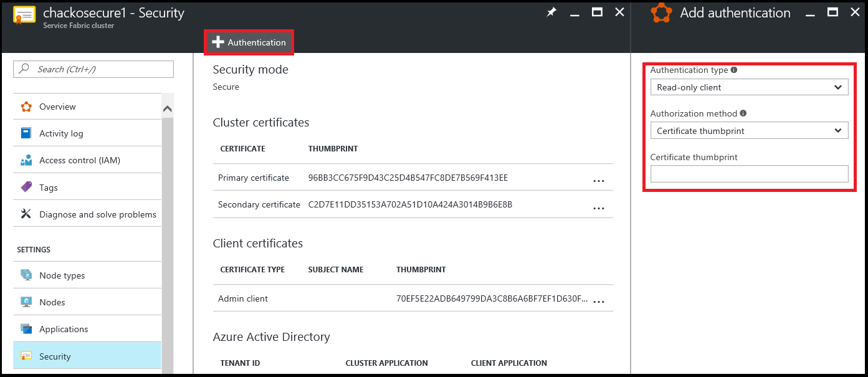Open more options for Secondary certificate
This screenshot has height=377, width=868.
(599, 208)
